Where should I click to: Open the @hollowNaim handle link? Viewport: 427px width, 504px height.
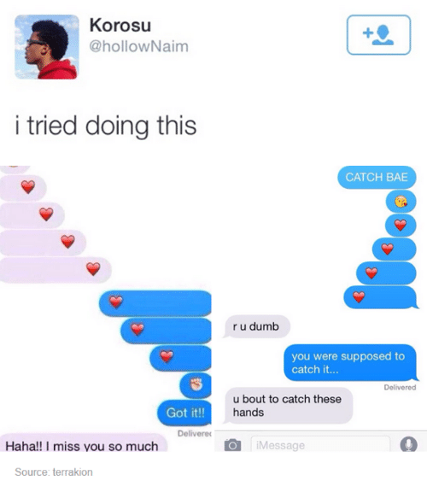pos(139,46)
